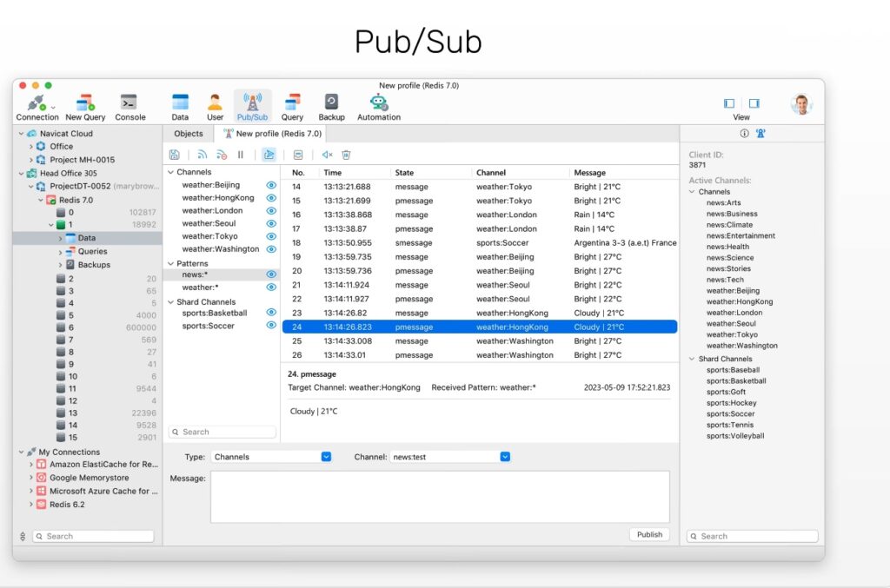Toggle eye icon for weather:Beijing channel
This screenshot has width=890, height=588.
(x=271, y=185)
